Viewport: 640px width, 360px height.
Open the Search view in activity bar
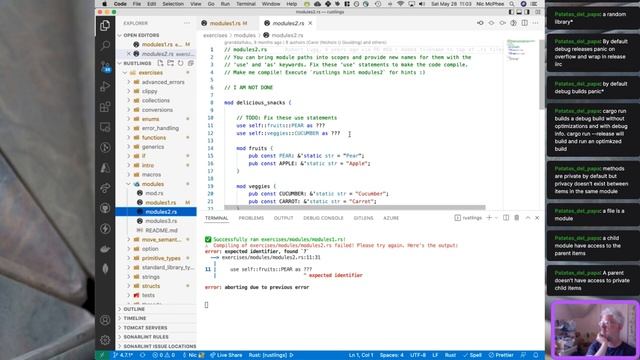[x=105, y=45]
